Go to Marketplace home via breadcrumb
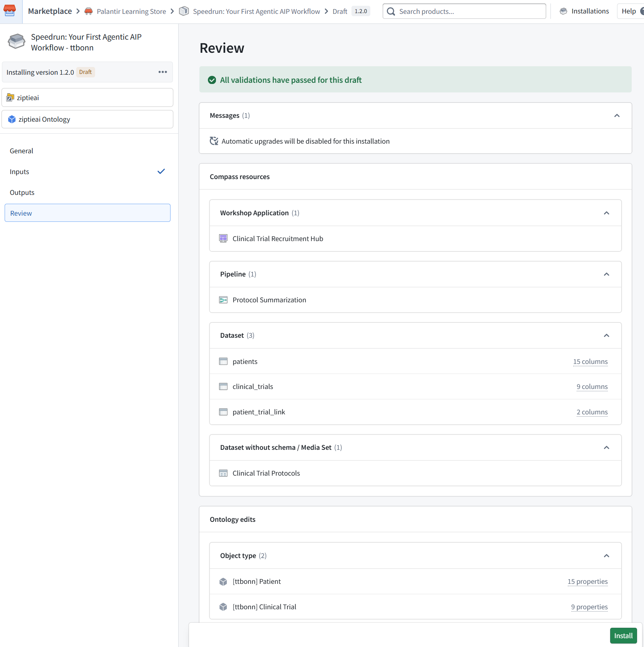 [x=50, y=11]
